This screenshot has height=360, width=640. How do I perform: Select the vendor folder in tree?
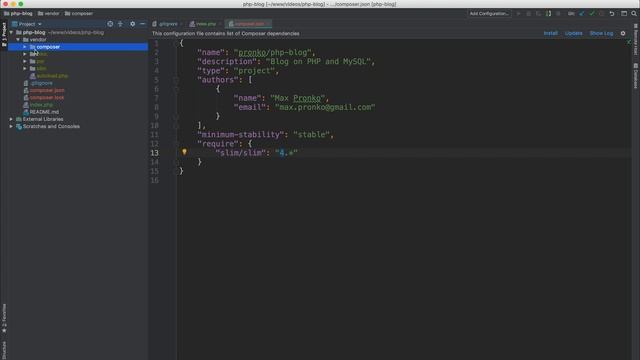[38, 40]
